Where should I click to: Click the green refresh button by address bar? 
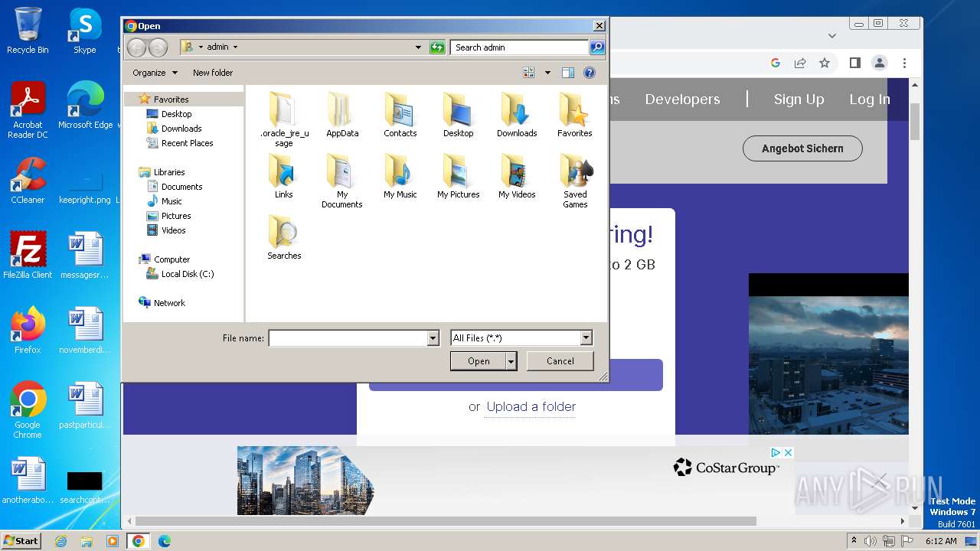click(437, 47)
